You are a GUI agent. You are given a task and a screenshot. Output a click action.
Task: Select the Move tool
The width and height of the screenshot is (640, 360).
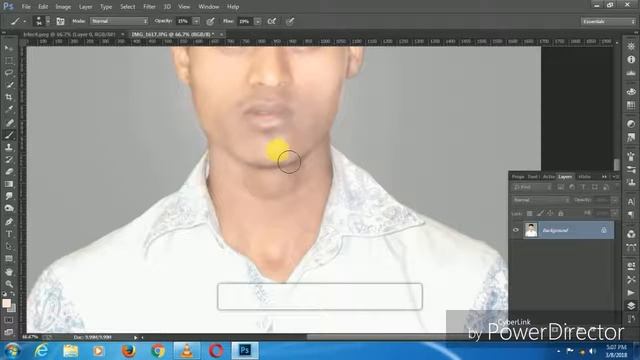click(9, 48)
